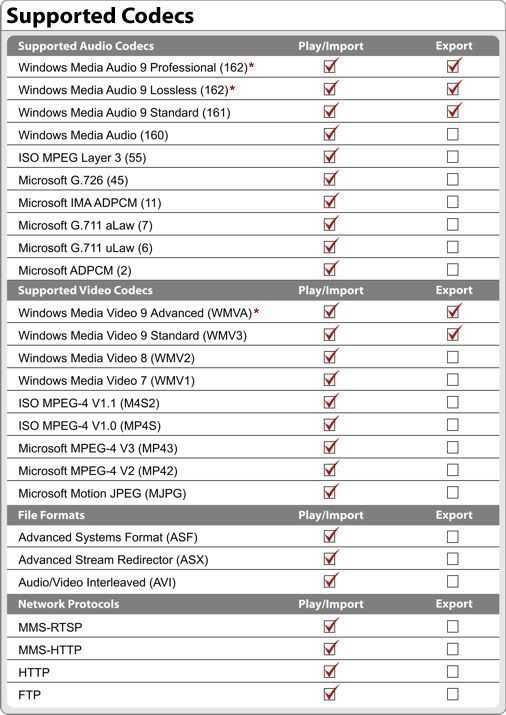The image size is (506, 715).
Task: Uncheck Export for Windows Media Audio 9 Standard
Action: 453,111
